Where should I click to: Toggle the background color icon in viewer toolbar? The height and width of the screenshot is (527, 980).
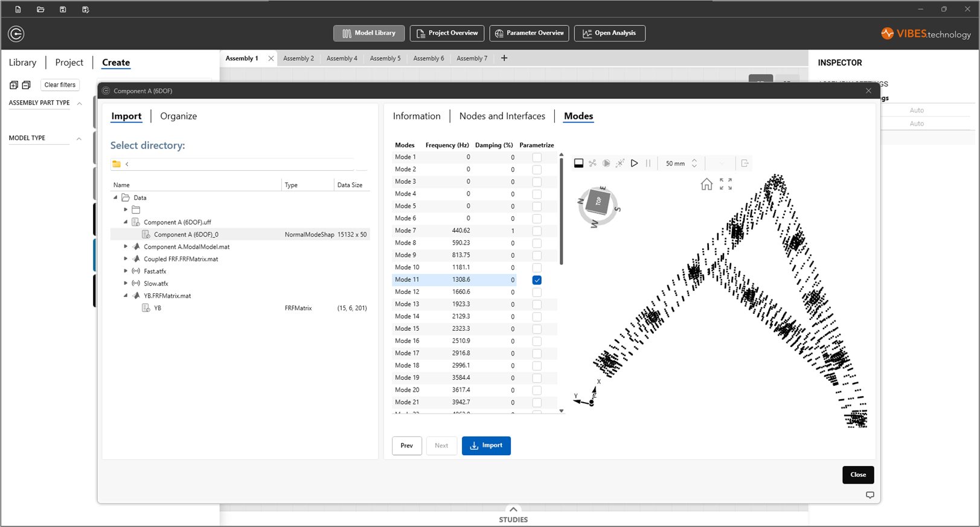point(578,163)
